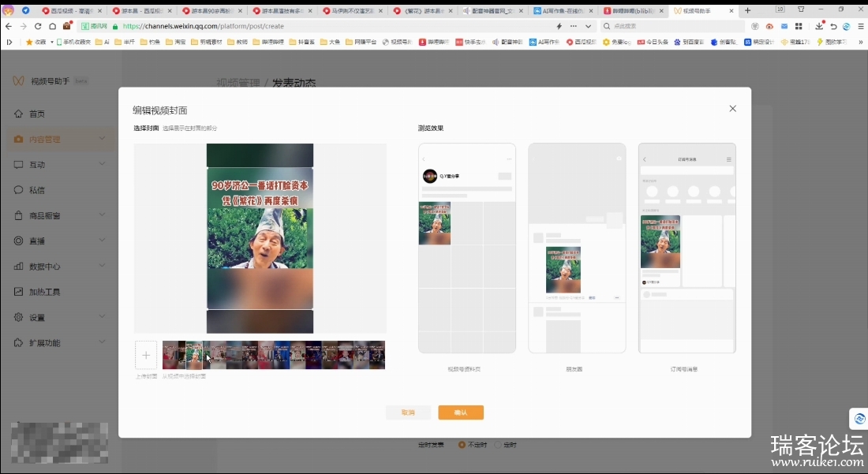
Task: Click the orange 确认 confirm button
Action: 461,412
